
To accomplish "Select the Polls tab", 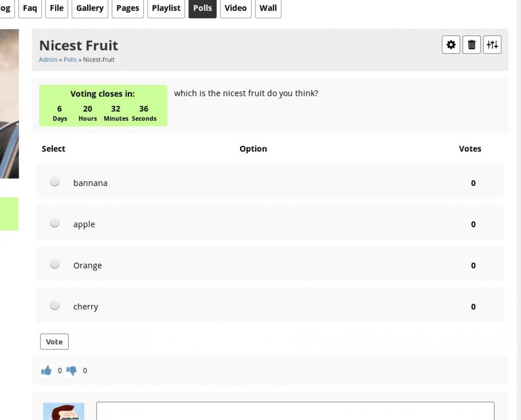I will coord(203,8).
